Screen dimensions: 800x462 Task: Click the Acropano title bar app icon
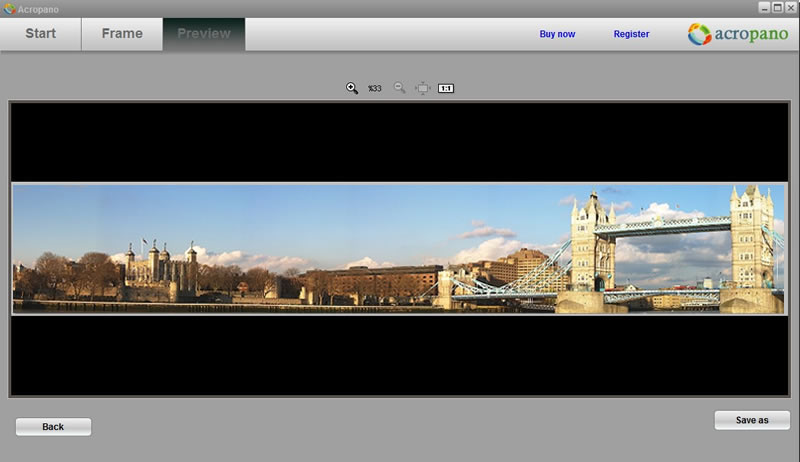tap(9, 9)
